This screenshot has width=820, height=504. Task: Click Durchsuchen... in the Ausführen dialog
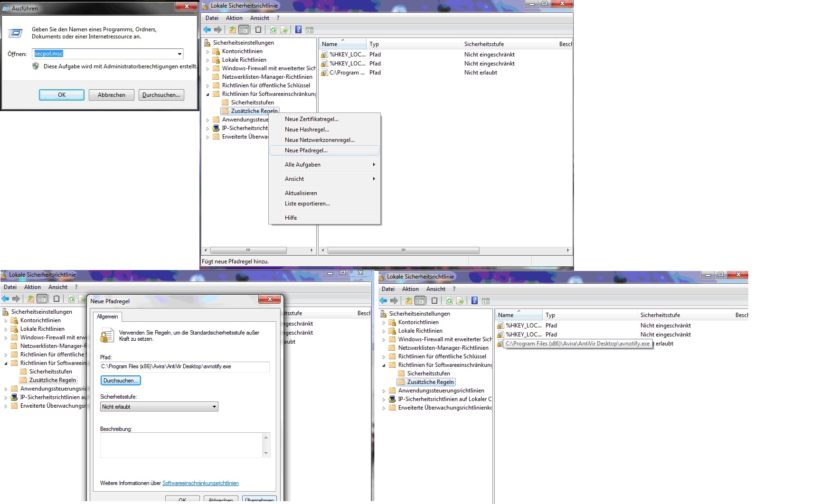[x=161, y=95]
